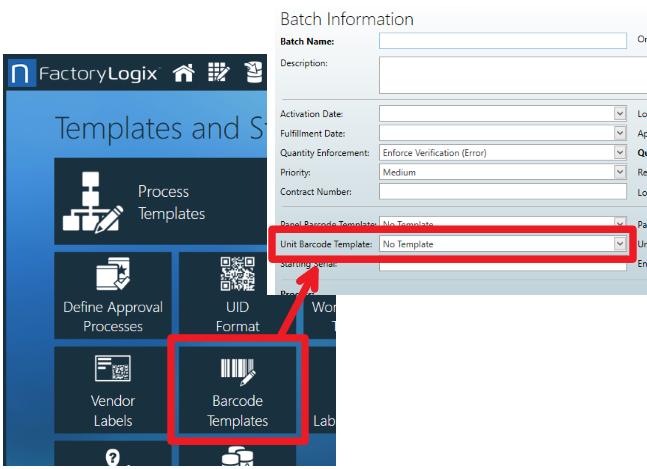The width and height of the screenshot is (647, 469).
Task: Open the UID Format tile
Action: click(237, 295)
